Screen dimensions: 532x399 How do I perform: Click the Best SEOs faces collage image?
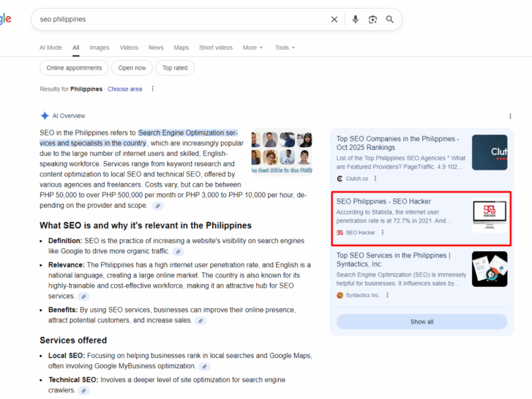pyautogui.click(x=282, y=152)
